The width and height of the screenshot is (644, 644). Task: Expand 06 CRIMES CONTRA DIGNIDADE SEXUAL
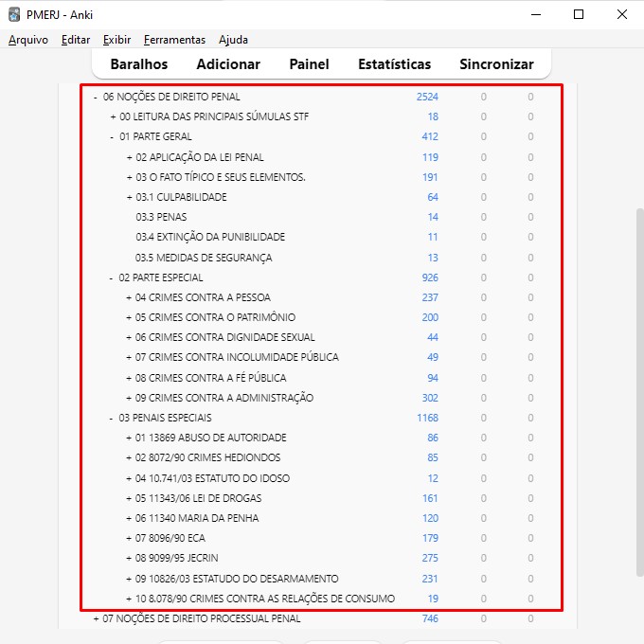coord(129,337)
